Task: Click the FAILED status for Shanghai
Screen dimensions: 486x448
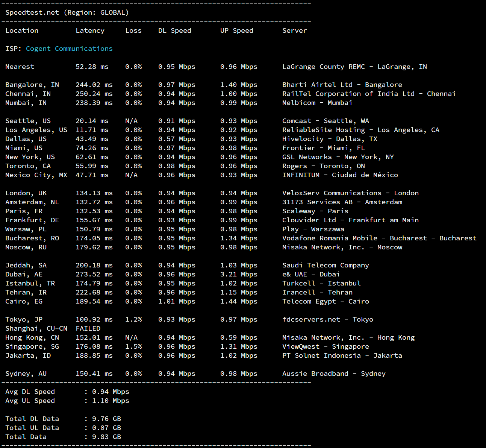Action: (x=88, y=328)
